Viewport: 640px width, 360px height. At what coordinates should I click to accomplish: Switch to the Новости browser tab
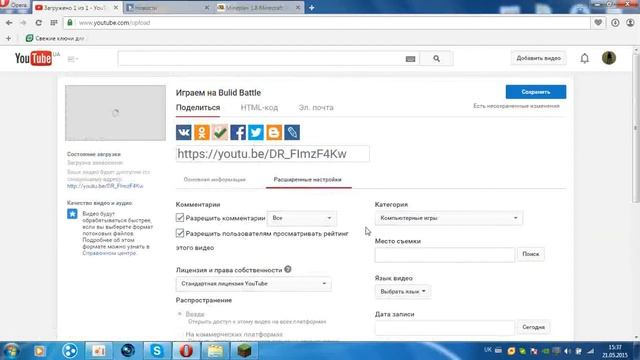point(167,8)
